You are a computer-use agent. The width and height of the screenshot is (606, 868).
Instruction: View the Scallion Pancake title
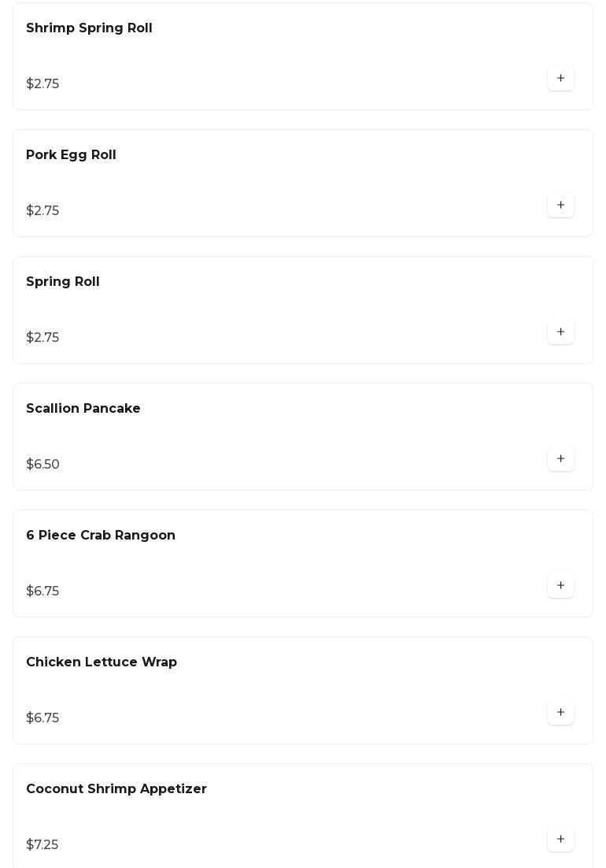83,409
